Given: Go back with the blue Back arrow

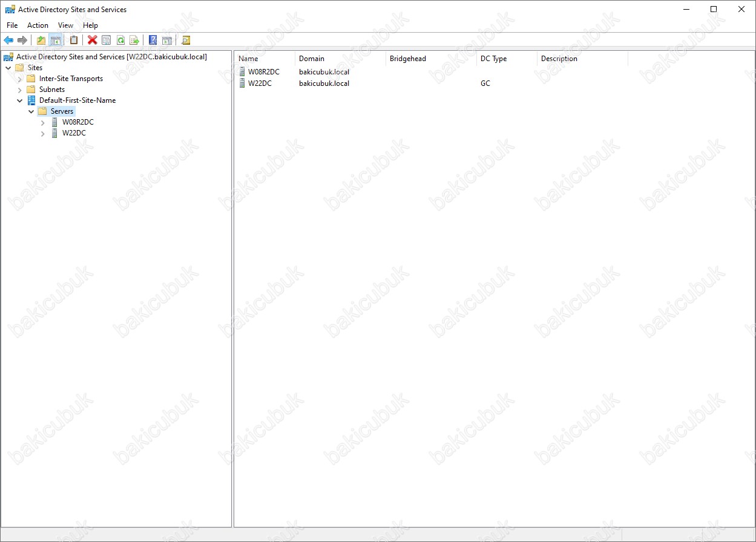Looking at the screenshot, I should [x=8, y=41].
